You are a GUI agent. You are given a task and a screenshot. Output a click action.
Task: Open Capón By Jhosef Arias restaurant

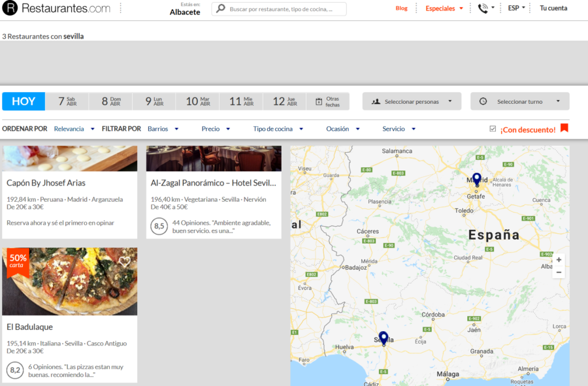click(46, 183)
